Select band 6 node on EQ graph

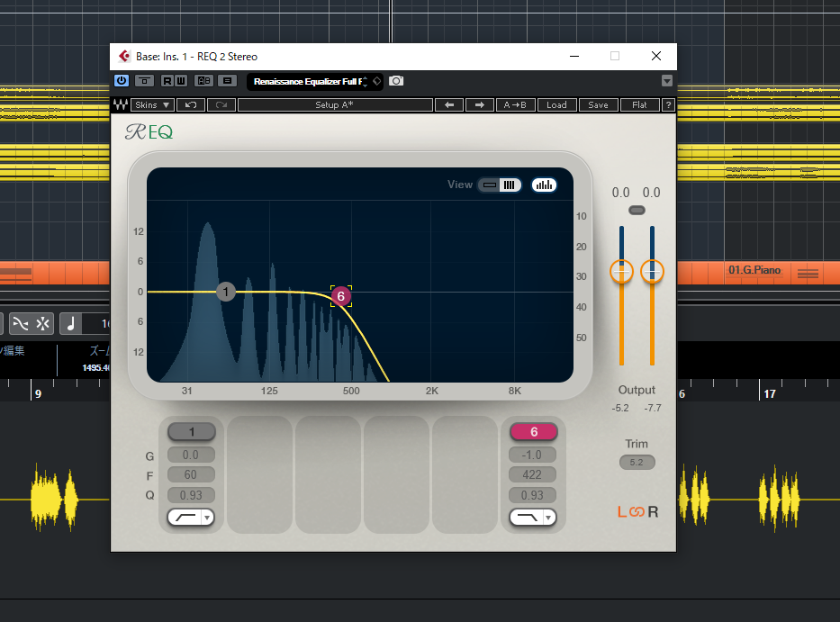coord(340,296)
